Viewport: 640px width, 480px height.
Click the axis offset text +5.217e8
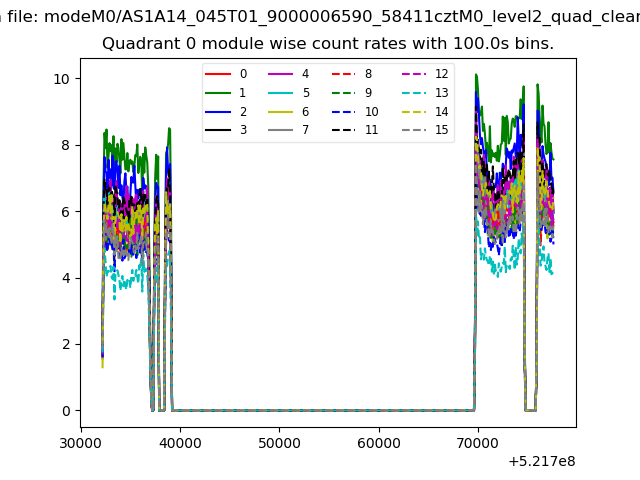(x=542, y=462)
